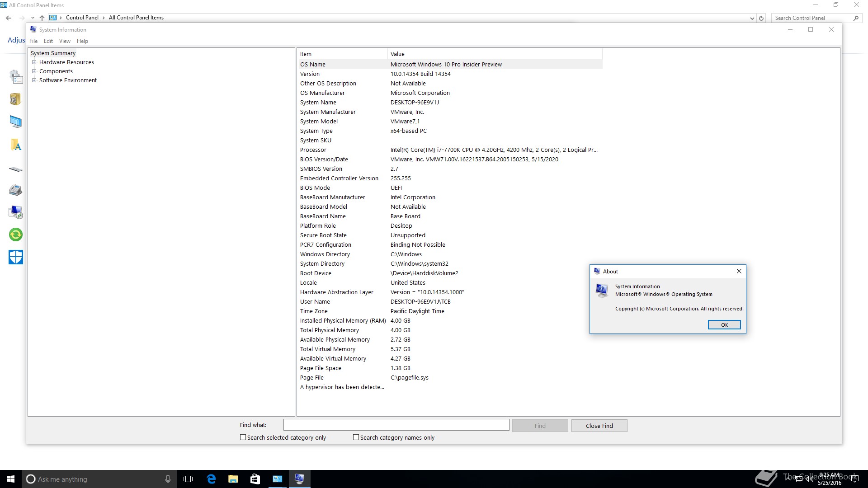Click the remote desktop computer icon
The height and width of the screenshot is (488, 868).
click(16, 212)
